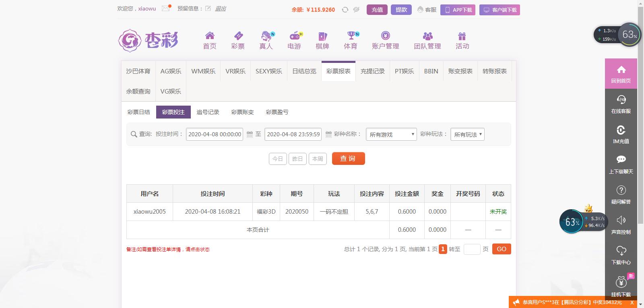This screenshot has width=644, height=308.
Task: Edit the 预留信息 pencil icon
Action: click(208, 8)
